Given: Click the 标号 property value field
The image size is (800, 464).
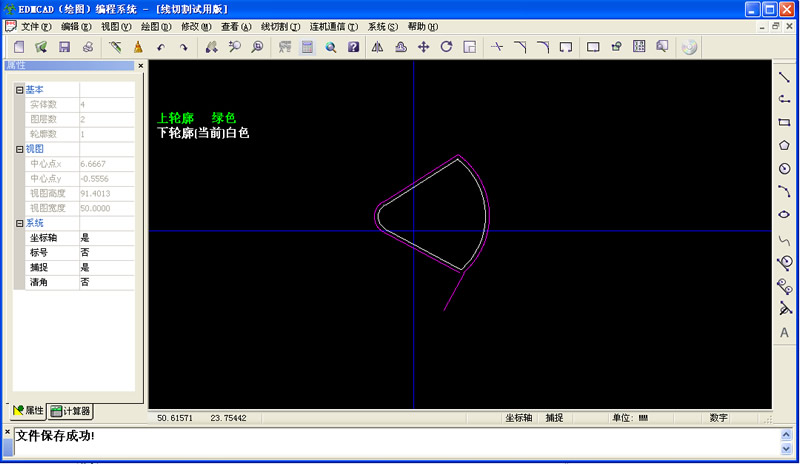Looking at the screenshot, I should click(x=106, y=253).
